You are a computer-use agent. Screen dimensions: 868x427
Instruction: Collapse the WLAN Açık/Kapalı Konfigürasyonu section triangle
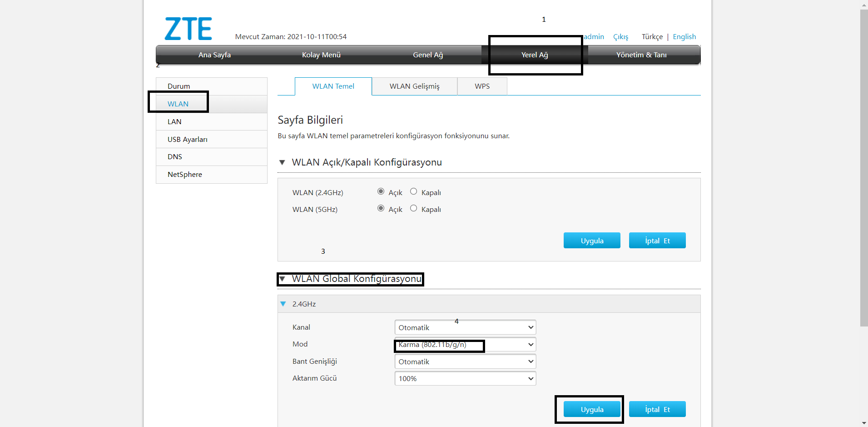(282, 162)
